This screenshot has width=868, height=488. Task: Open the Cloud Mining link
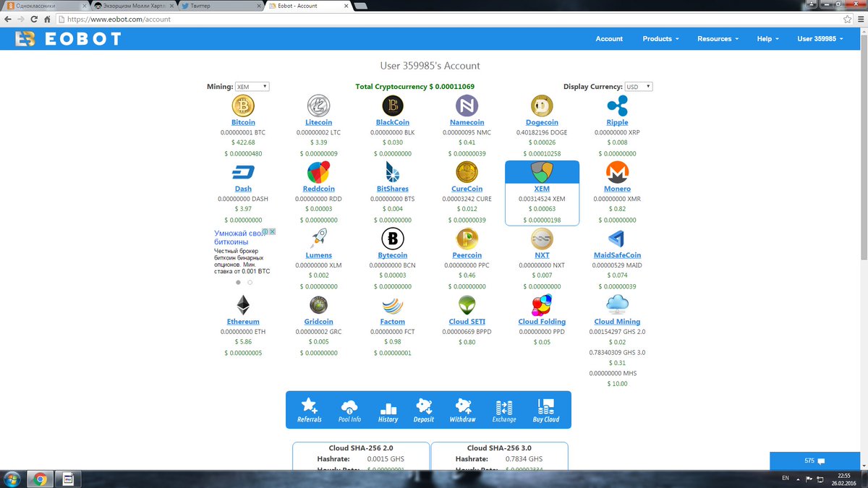pos(616,321)
